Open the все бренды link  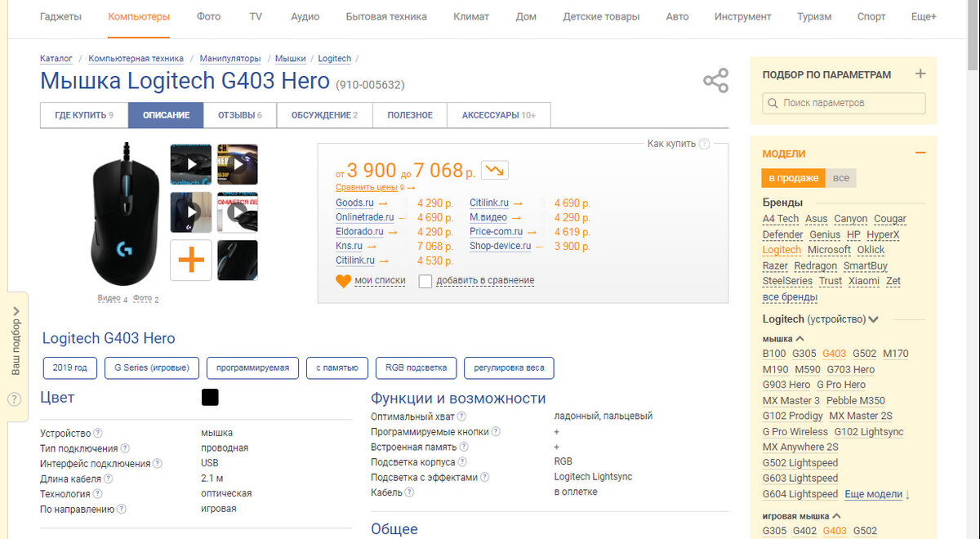pyautogui.click(x=790, y=297)
